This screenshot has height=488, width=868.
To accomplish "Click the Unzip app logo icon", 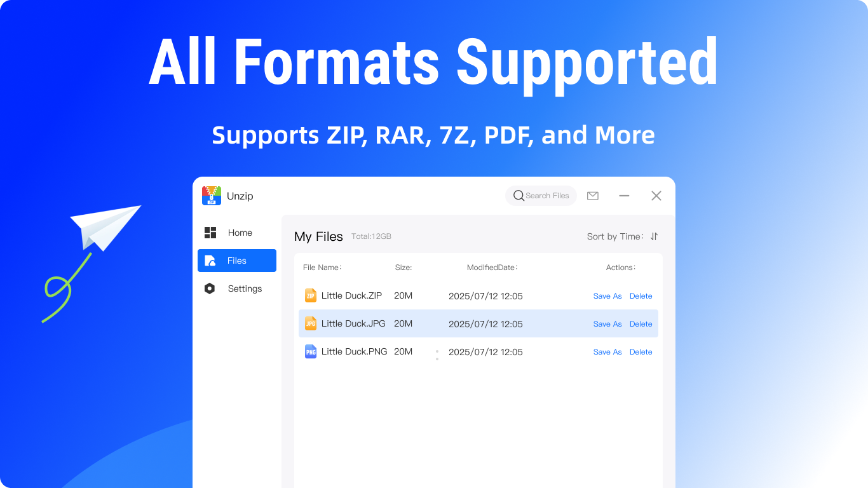I will click(x=212, y=196).
